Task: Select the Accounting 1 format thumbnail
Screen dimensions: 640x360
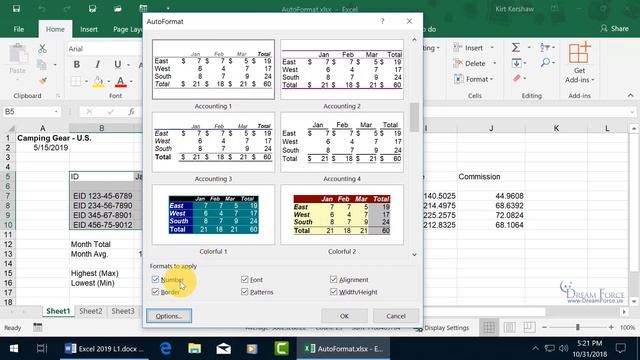Action: point(213,69)
